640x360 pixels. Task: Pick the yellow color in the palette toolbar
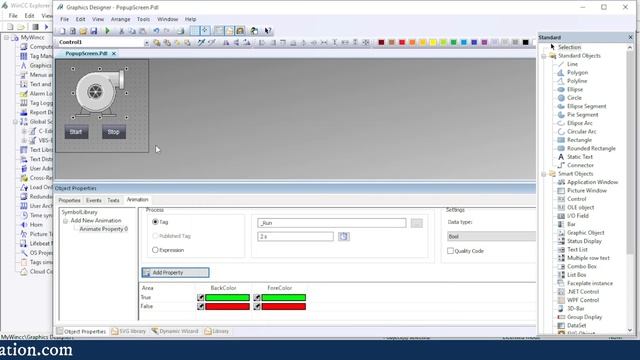433,42
